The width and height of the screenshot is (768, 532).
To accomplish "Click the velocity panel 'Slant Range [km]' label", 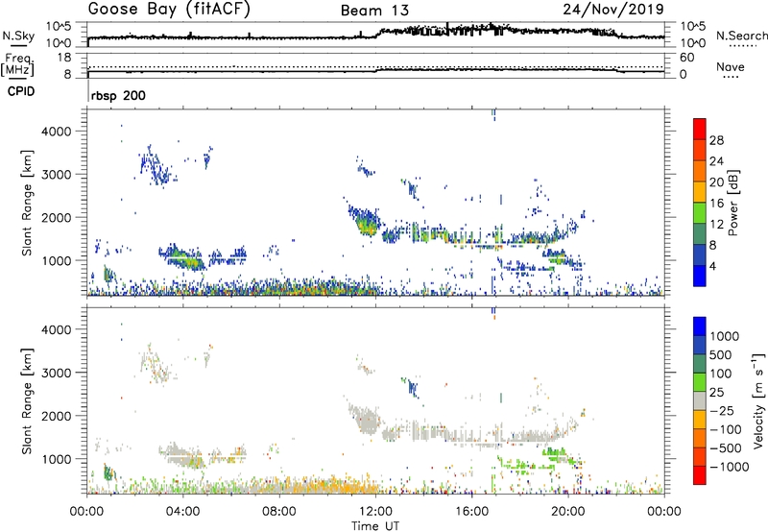I will click(27, 401).
